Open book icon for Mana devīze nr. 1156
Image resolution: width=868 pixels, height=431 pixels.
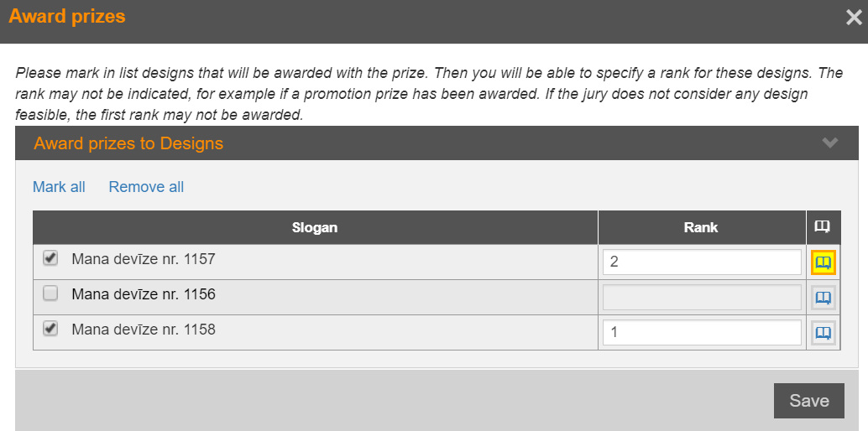[823, 298]
